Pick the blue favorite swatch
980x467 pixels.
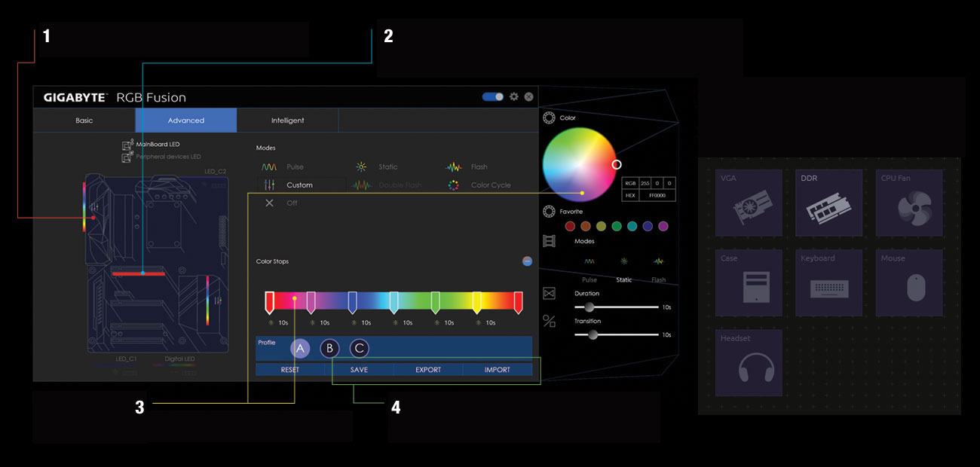(x=648, y=226)
